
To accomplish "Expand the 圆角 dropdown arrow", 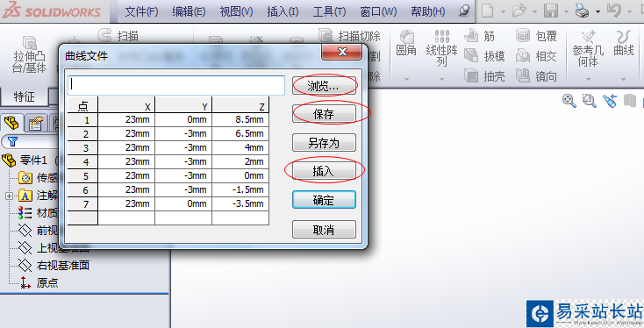I will (x=406, y=79).
